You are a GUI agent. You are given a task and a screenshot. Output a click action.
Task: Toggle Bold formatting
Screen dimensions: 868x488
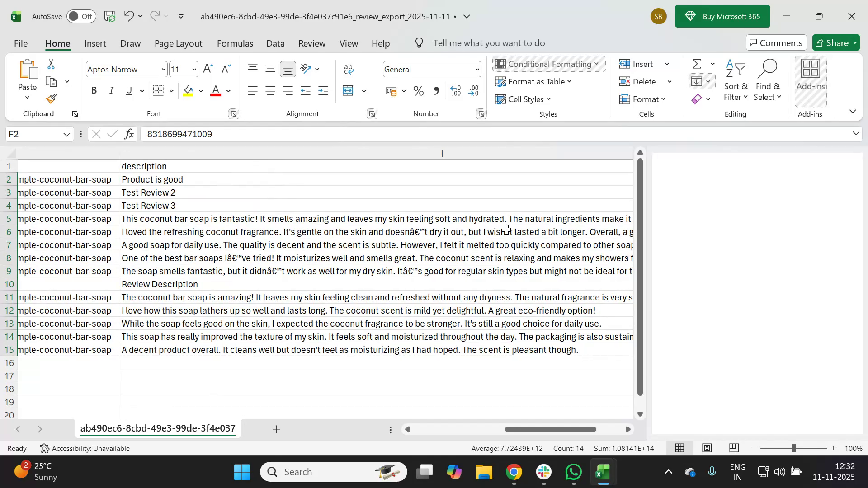point(94,90)
